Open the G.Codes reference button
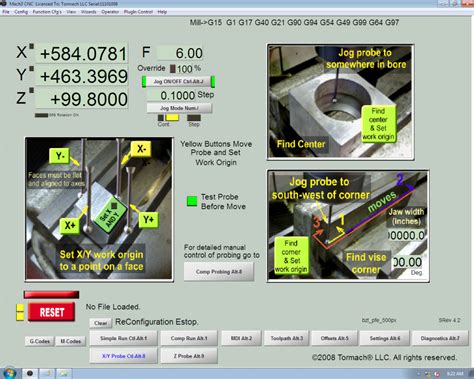Screen dimensions: 474x379 click(x=40, y=341)
